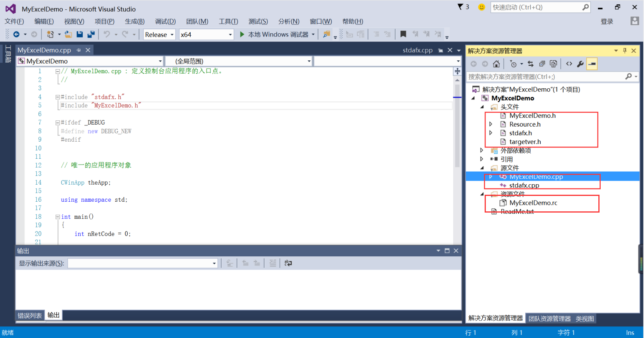Open the 分析(N) analyze menu
The height and width of the screenshot is (338, 644).
click(289, 21)
